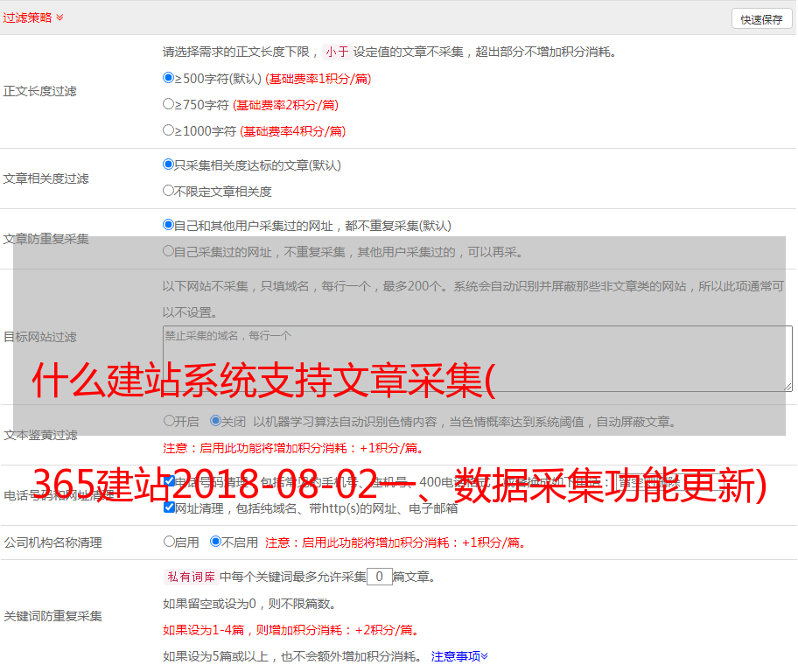Select the ≥750字符 length option
Screen dimensions: 798x672
169,104
